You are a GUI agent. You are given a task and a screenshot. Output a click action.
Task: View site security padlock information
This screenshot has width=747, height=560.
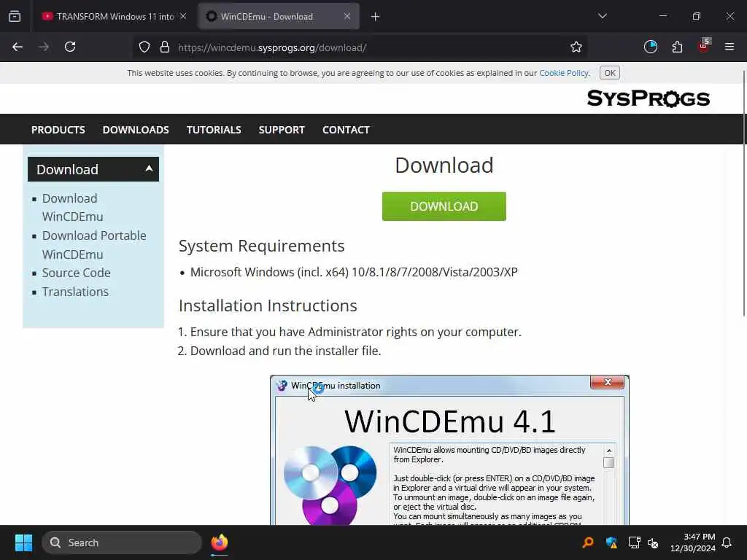165,47
